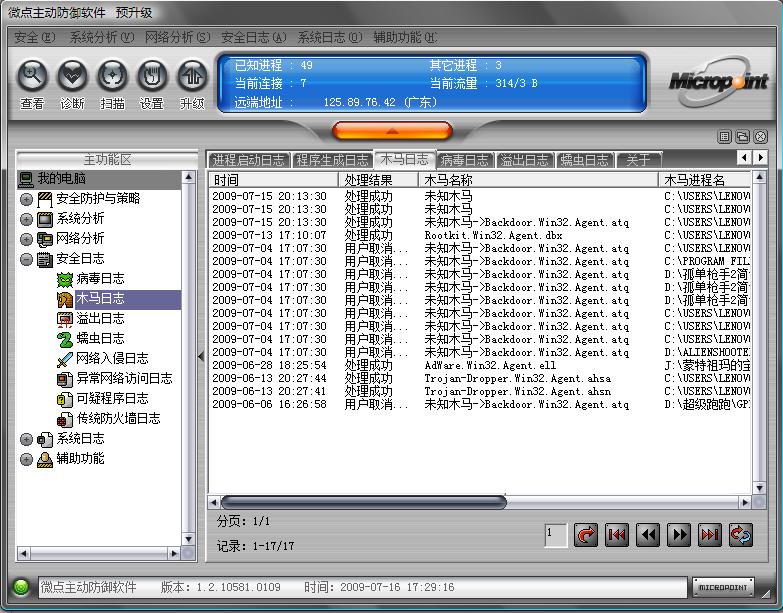The image size is (783, 613).
Task: Open the 系统日志 menu
Action: point(330,37)
